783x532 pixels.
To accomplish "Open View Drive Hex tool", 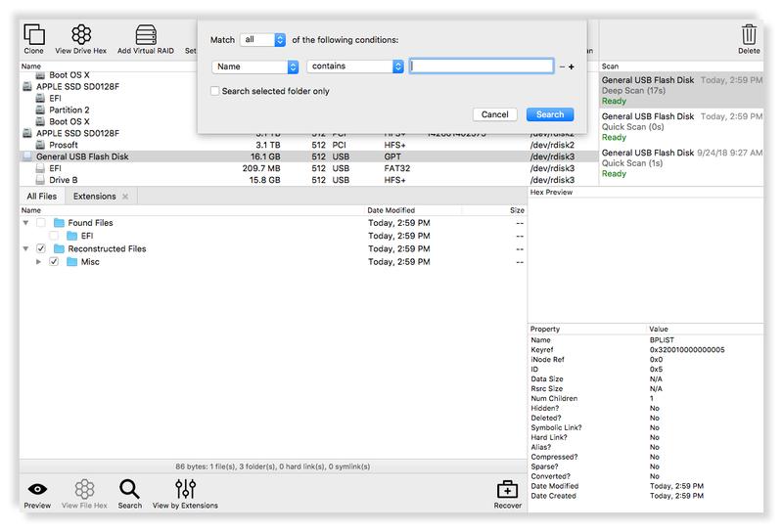I will (81, 34).
